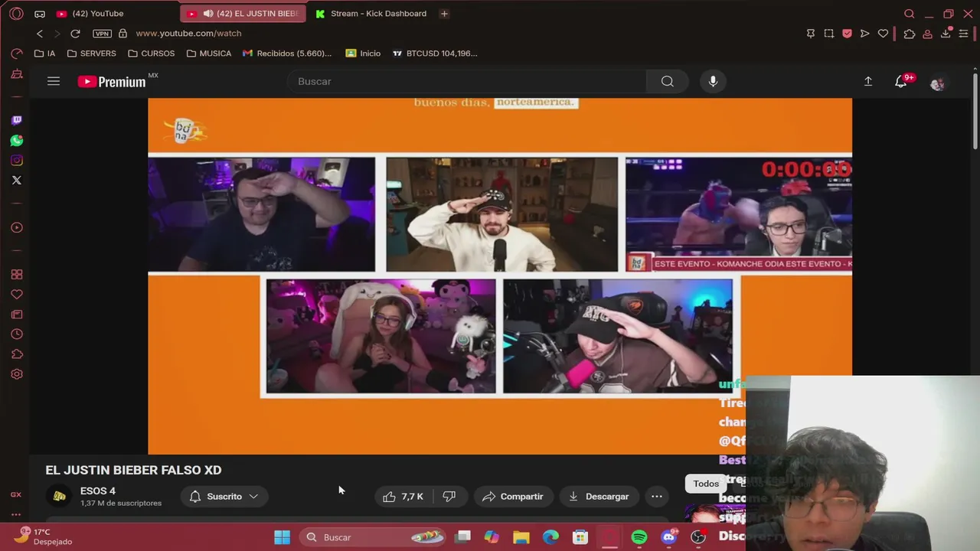Add page to bookmarks with heart icon
Image resolution: width=980 pixels, height=551 pixels.
pyautogui.click(x=883, y=34)
